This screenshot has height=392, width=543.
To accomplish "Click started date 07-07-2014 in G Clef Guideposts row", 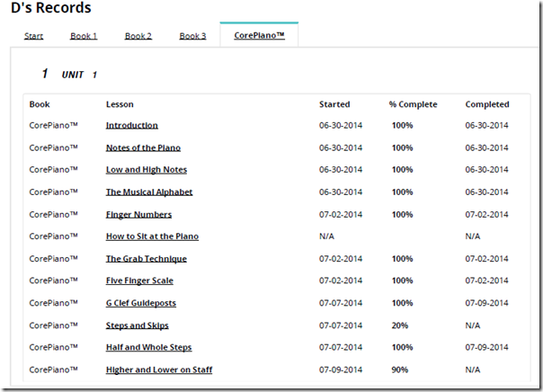I will 341,303.
